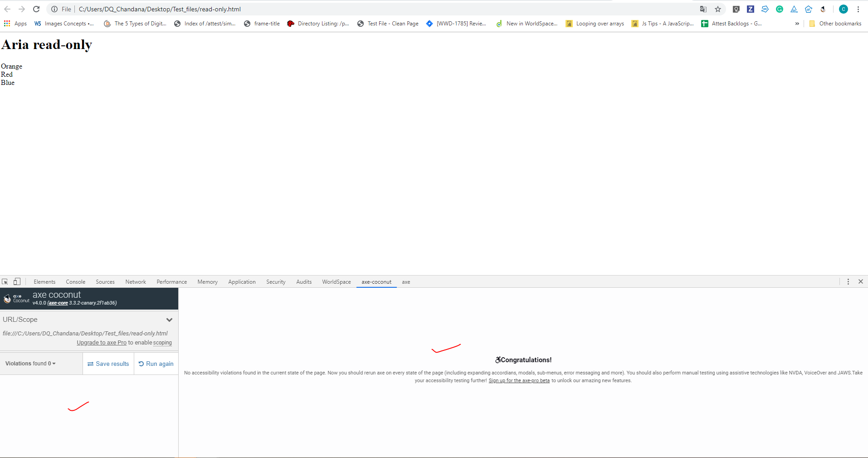Select the inspect element tool in DevTools
The width and height of the screenshot is (868, 458).
(x=5, y=281)
